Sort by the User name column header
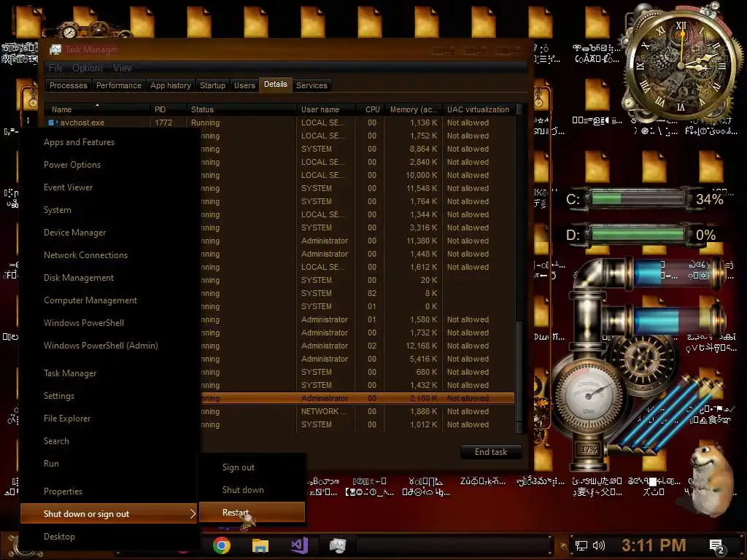 [x=325, y=109]
